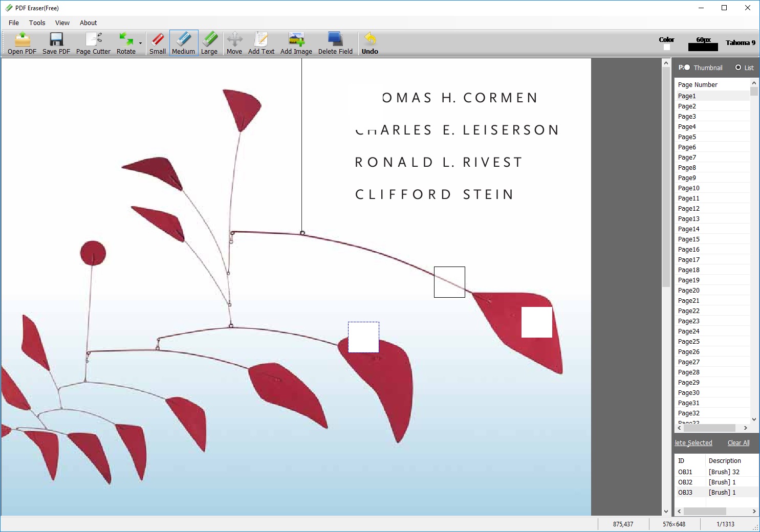Undo the last erase action
Viewport: 760px width, 532px height.
pyautogui.click(x=370, y=43)
